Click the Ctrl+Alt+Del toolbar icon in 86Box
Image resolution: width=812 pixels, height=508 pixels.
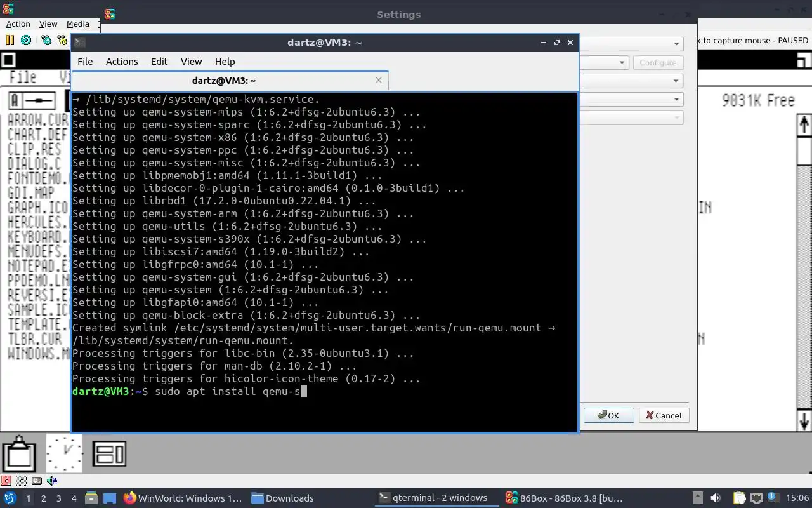pyautogui.click(x=46, y=40)
